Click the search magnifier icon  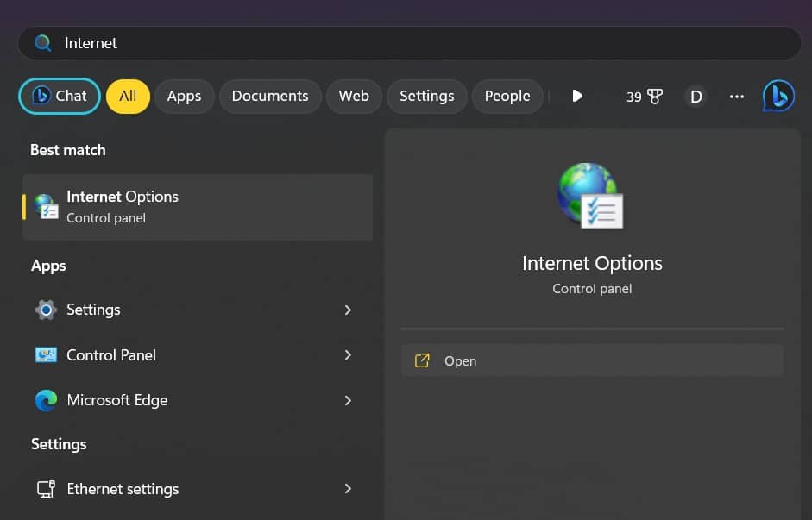click(x=42, y=42)
